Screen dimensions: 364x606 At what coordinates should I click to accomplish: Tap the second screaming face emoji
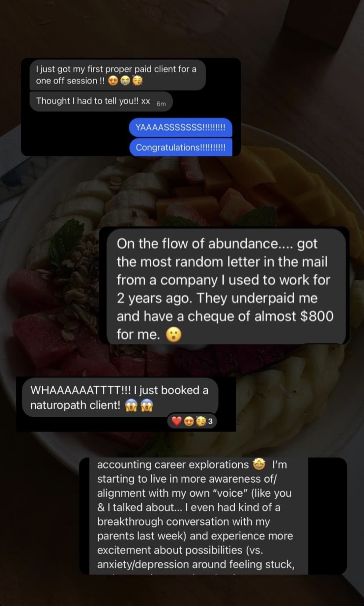[147, 406]
